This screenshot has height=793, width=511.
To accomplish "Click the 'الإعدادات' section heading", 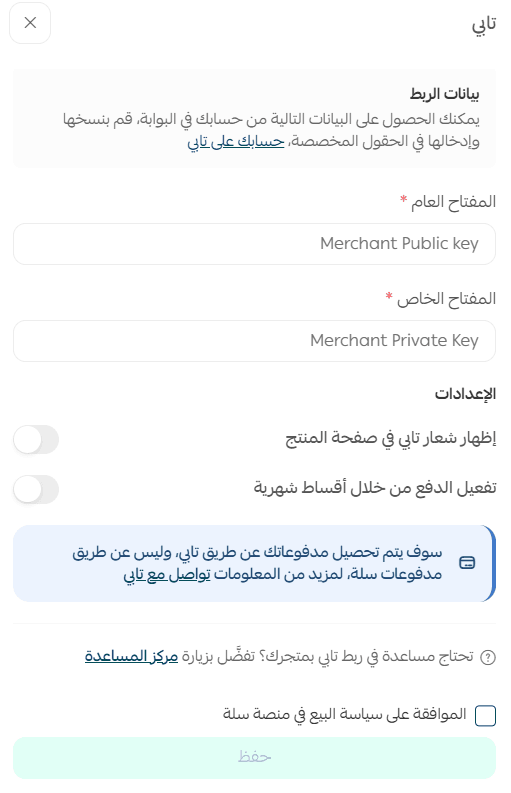I will (465, 394).
